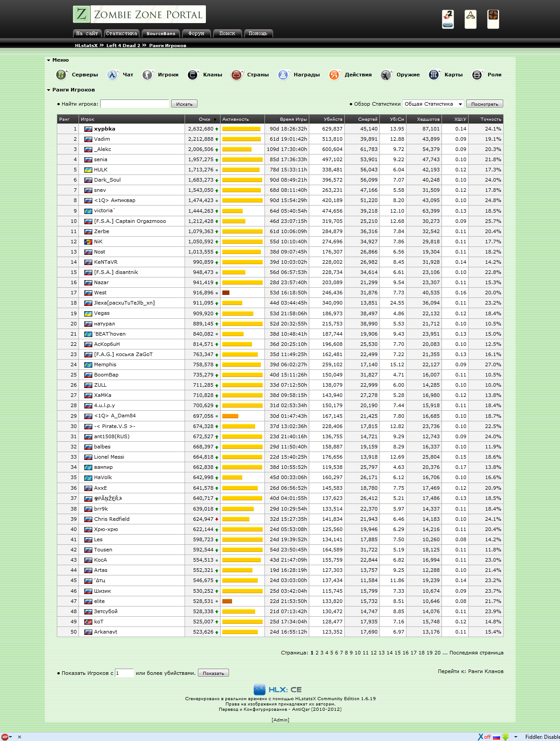Image resolution: width=560 pixels, height=741 pixels.
Task: Go to the Последняя страница link
Action: click(x=476, y=653)
